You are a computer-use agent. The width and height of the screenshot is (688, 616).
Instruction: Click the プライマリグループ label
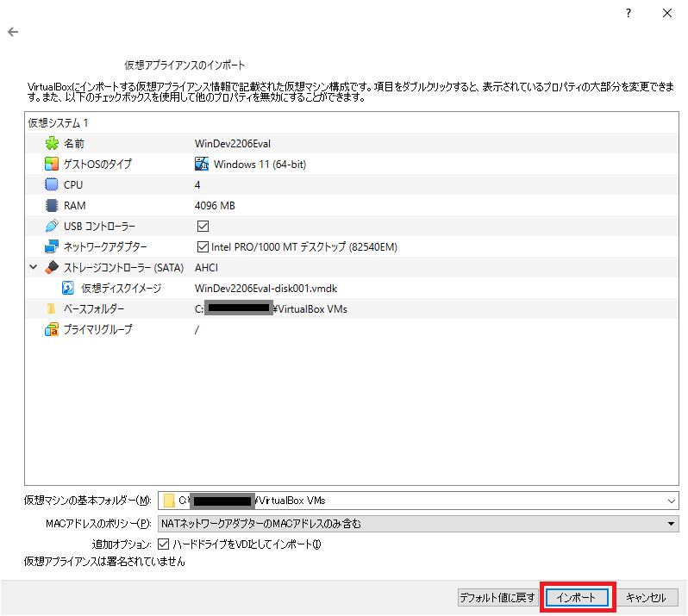(98, 329)
